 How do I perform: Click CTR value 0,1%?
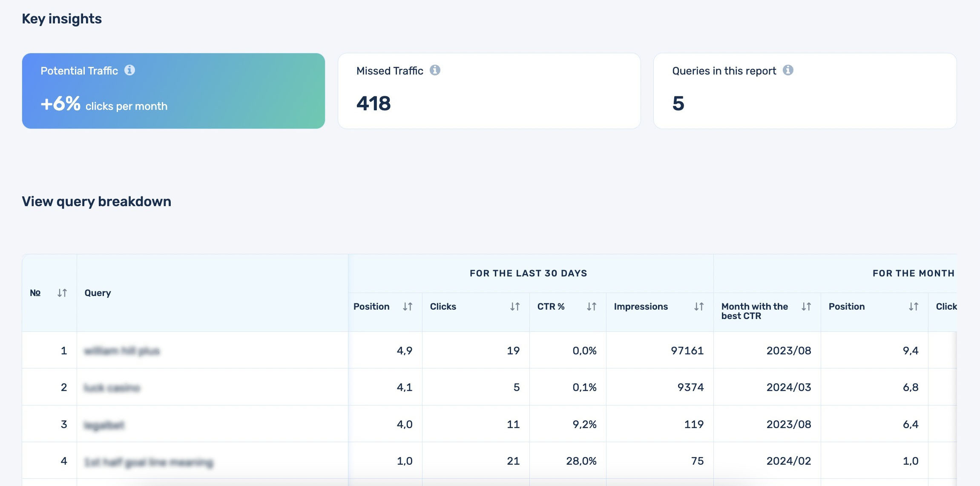click(584, 387)
